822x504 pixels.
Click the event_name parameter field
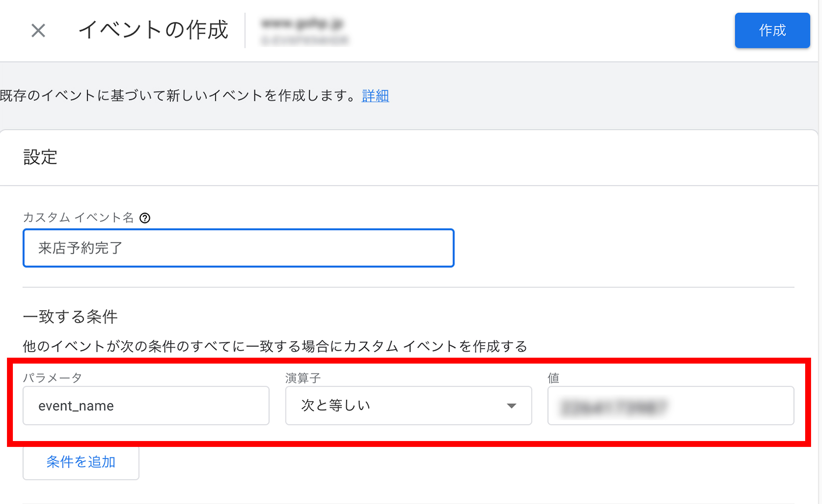point(145,406)
